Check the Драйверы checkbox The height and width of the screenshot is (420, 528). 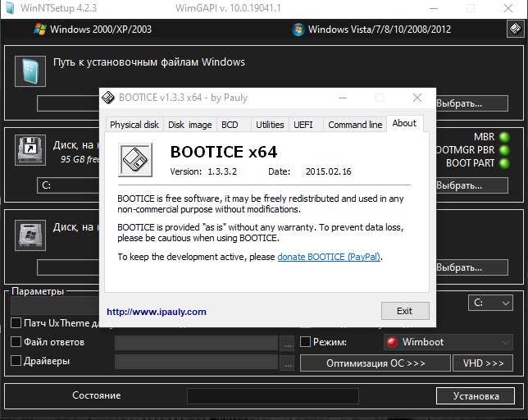(16, 361)
